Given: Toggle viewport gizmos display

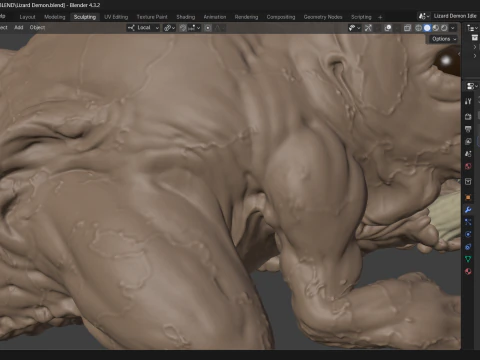Looking at the screenshot, I should pos(368,28).
